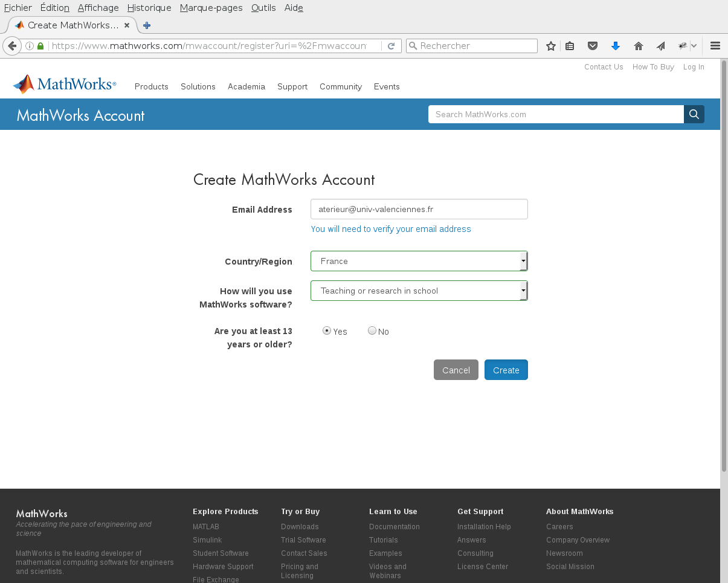Go back with the browser back arrow
Viewport: 728px width, 583px height.
click(x=11, y=46)
